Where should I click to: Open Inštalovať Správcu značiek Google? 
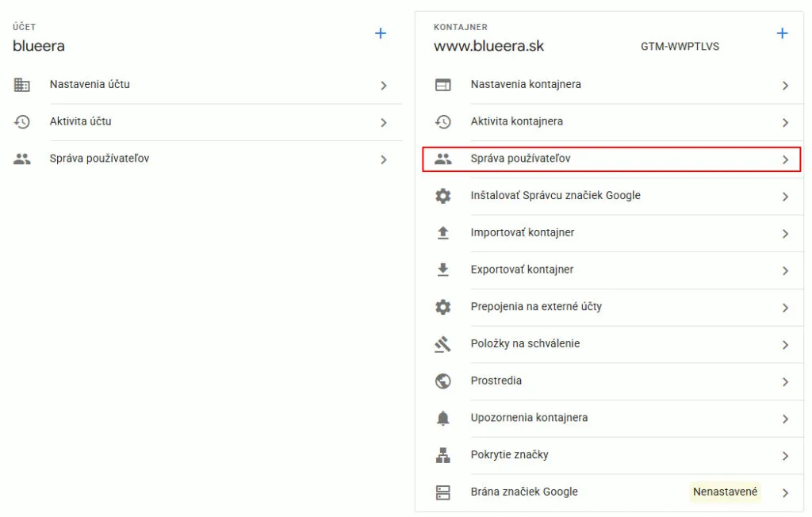pyautogui.click(x=555, y=196)
